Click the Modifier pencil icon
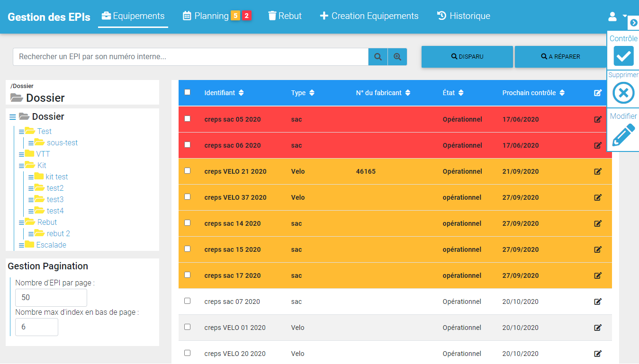 (623, 135)
